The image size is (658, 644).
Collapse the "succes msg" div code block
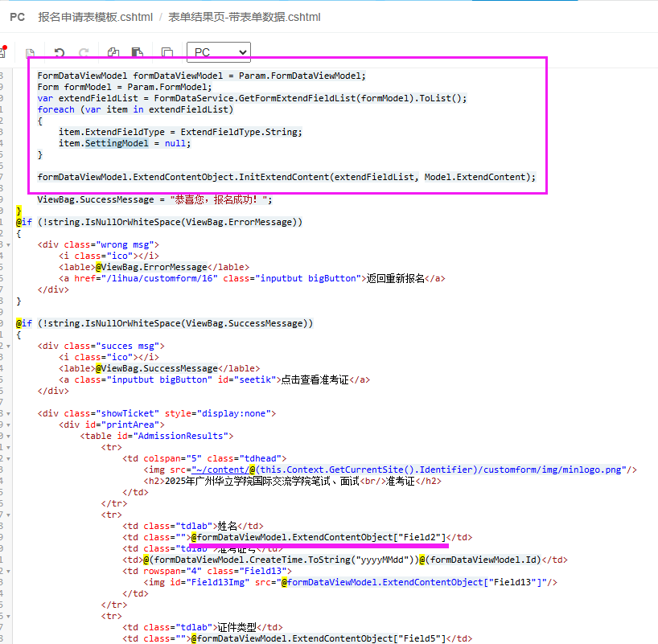click(6, 346)
